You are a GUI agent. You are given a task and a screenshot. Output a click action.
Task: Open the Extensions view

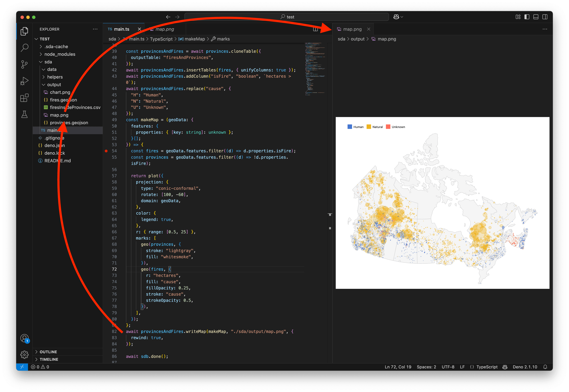point(24,98)
